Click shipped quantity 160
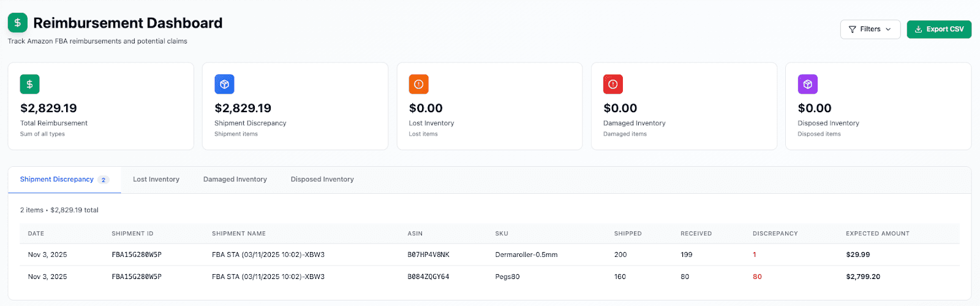980x306 pixels. pos(620,277)
